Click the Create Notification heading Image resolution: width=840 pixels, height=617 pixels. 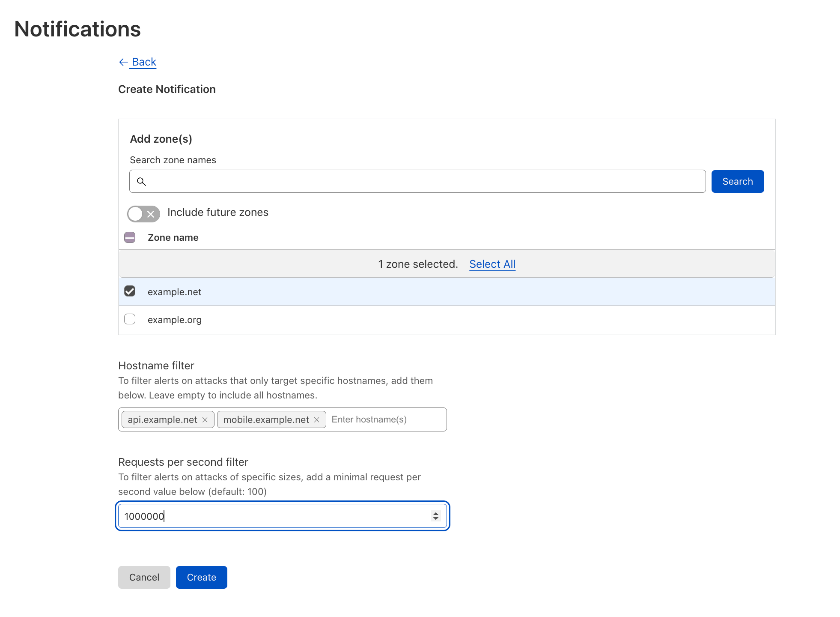coord(167,89)
